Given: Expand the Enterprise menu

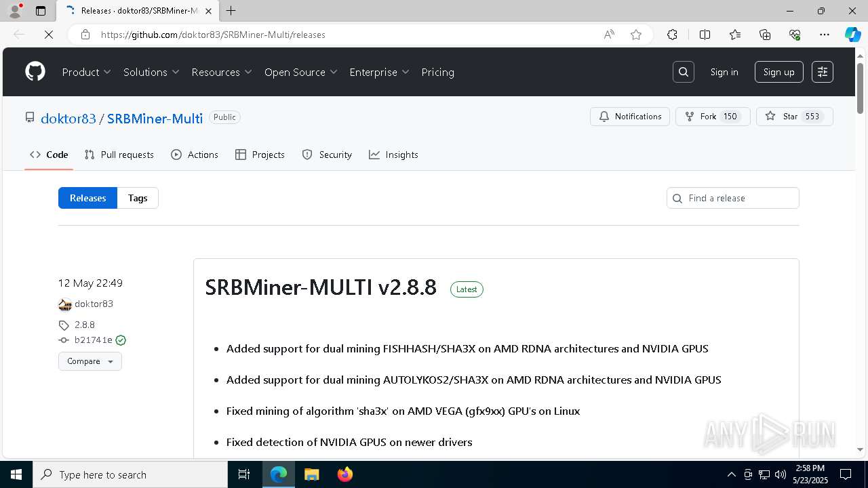Looking at the screenshot, I should click(x=380, y=72).
